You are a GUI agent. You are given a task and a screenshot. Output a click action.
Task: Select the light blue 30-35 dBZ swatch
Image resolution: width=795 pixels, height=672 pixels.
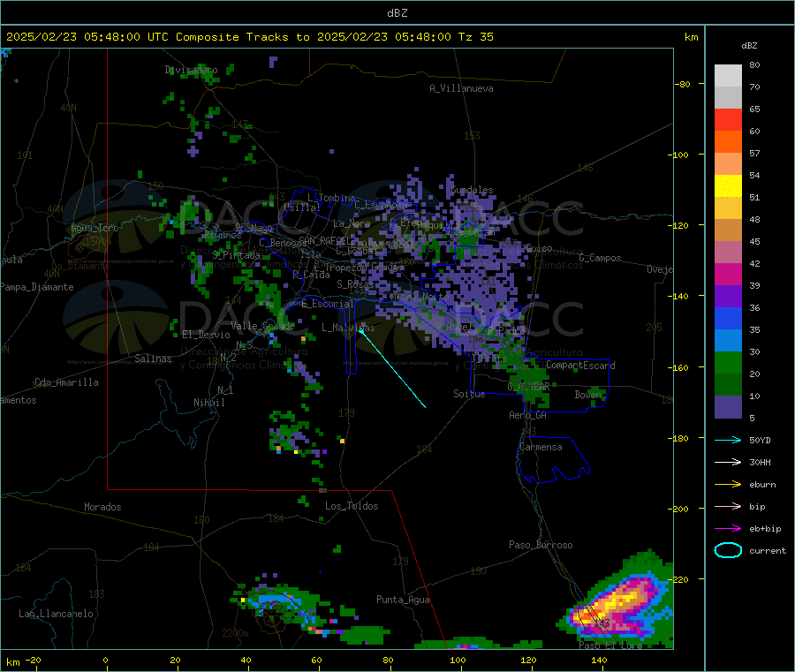(x=728, y=341)
